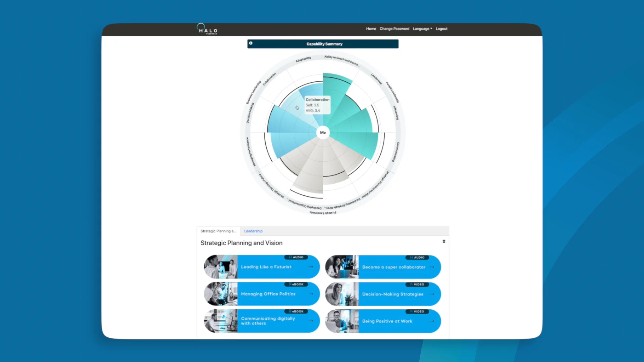This screenshot has width=644, height=362.
Task: Click the VIDEO badge on Decision-Making Strategies
Action: [x=417, y=284]
